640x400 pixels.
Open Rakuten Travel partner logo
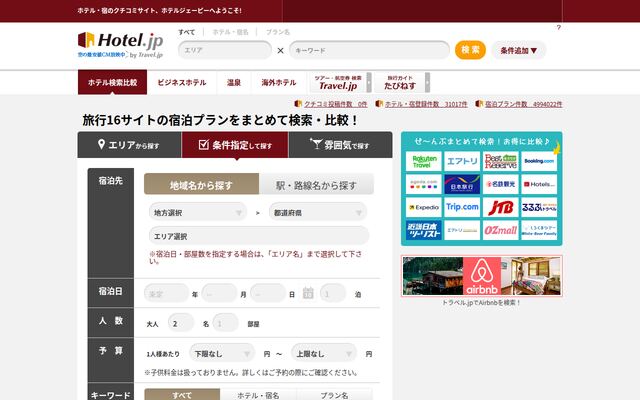[424, 161]
